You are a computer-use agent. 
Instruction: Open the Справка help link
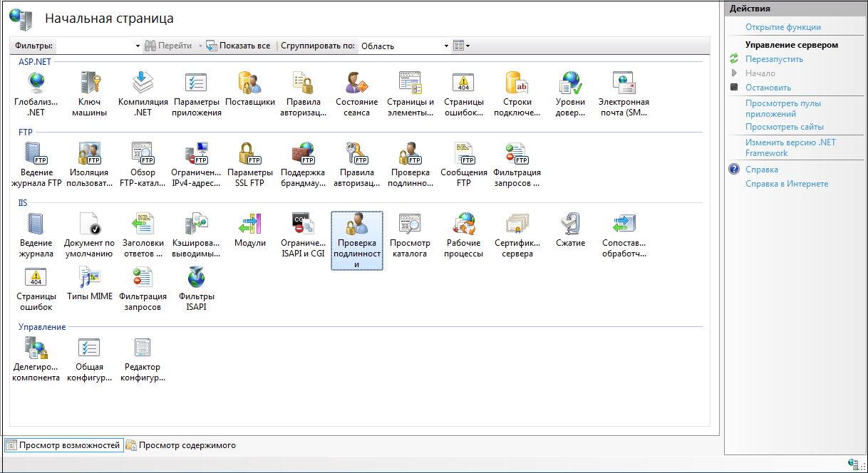(762, 170)
